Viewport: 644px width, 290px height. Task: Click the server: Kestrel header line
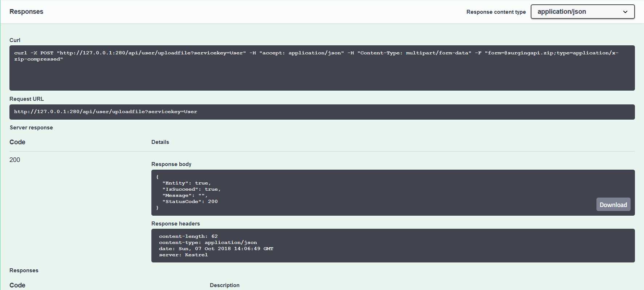pos(183,255)
